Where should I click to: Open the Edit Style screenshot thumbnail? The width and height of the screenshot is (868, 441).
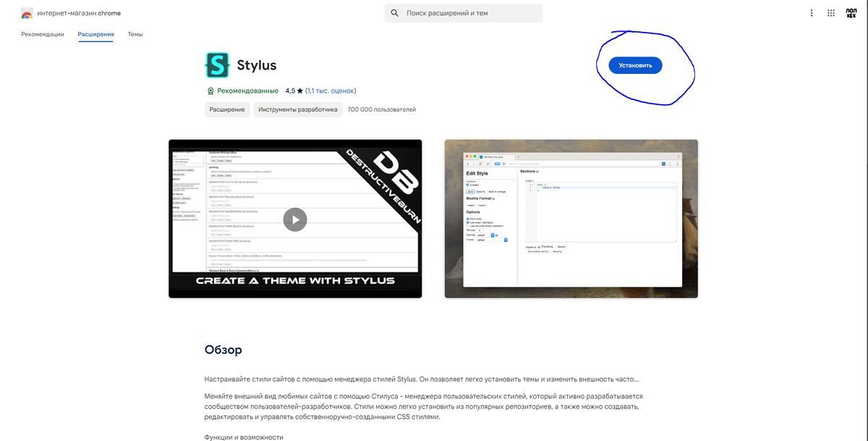pyautogui.click(x=571, y=219)
